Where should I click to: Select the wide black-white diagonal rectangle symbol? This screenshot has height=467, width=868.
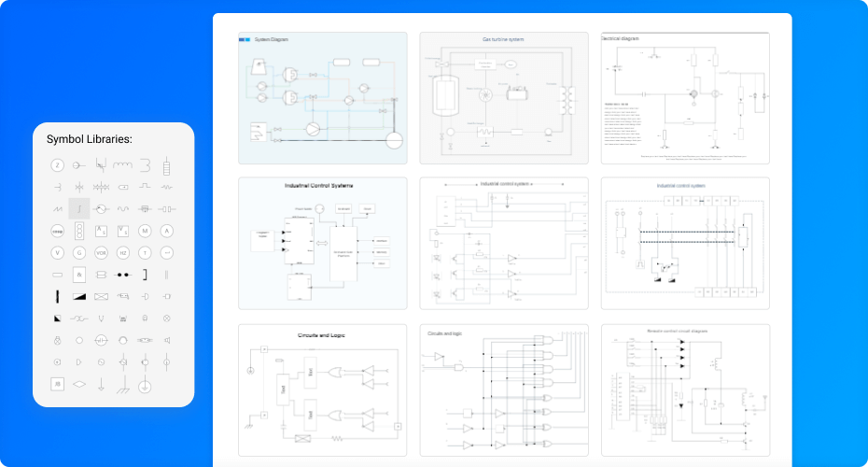click(x=79, y=296)
